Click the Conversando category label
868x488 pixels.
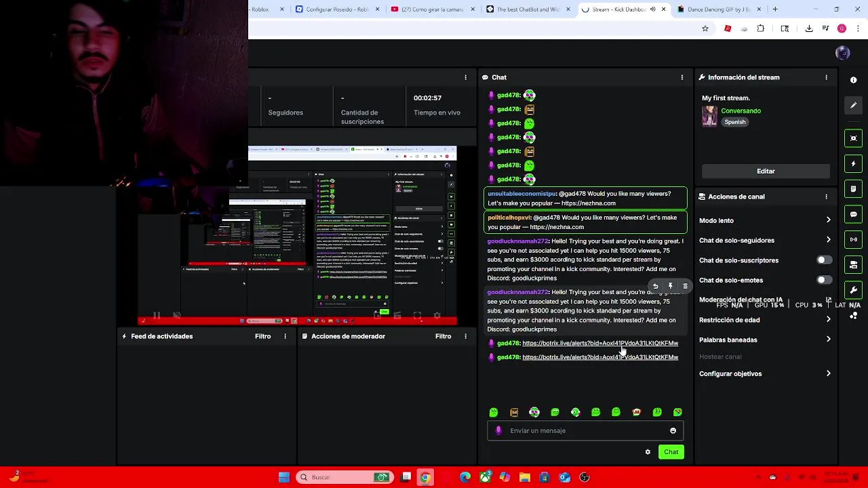(x=741, y=111)
